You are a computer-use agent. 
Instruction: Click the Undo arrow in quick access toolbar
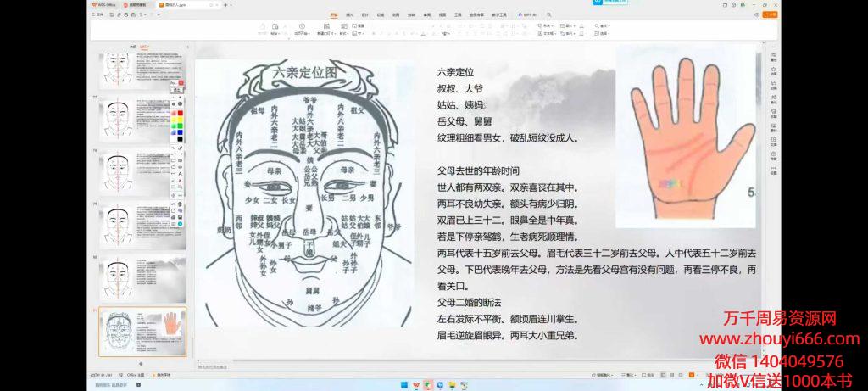point(140,14)
